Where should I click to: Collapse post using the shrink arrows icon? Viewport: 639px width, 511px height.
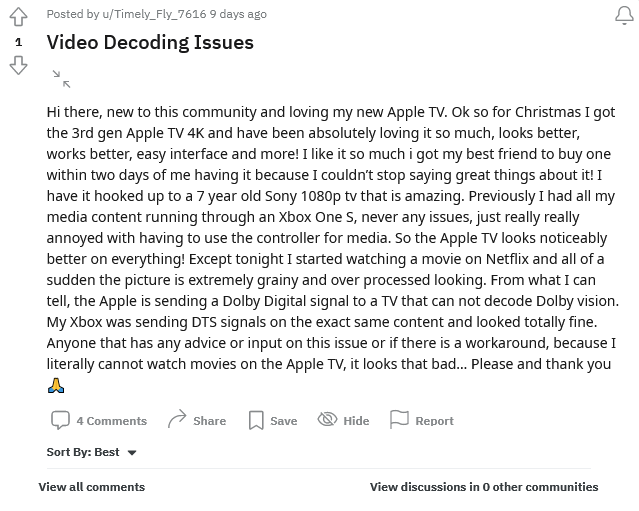pos(61,79)
